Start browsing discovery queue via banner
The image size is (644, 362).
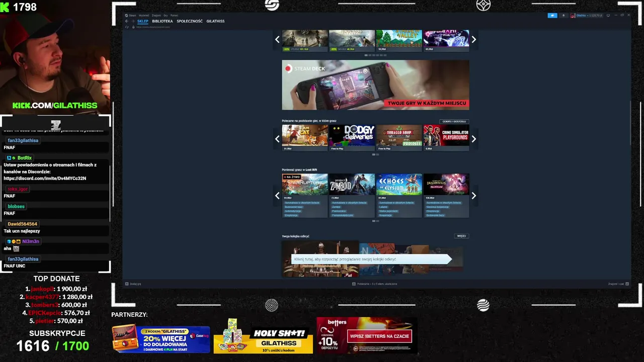click(x=372, y=259)
